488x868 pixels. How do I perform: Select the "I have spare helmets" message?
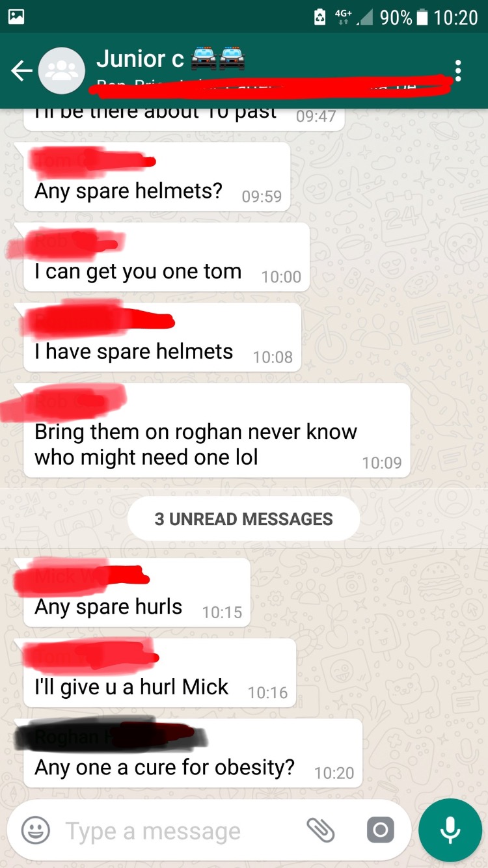click(162, 337)
